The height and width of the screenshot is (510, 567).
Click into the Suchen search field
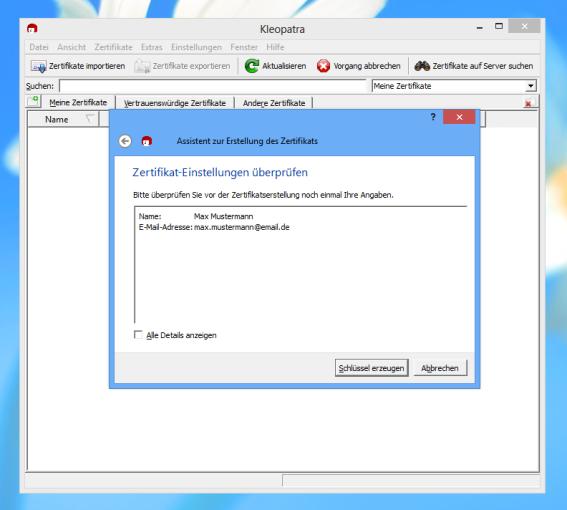[x=213, y=86]
